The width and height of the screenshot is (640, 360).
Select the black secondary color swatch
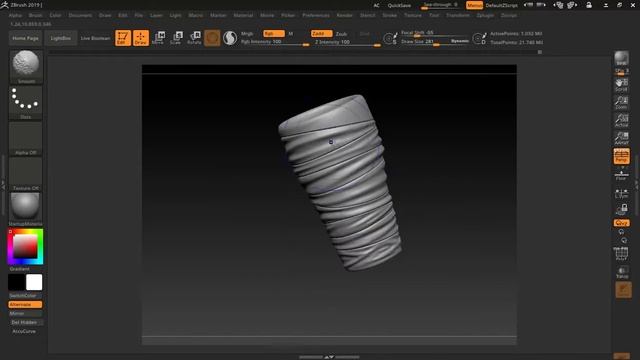pos(17,282)
